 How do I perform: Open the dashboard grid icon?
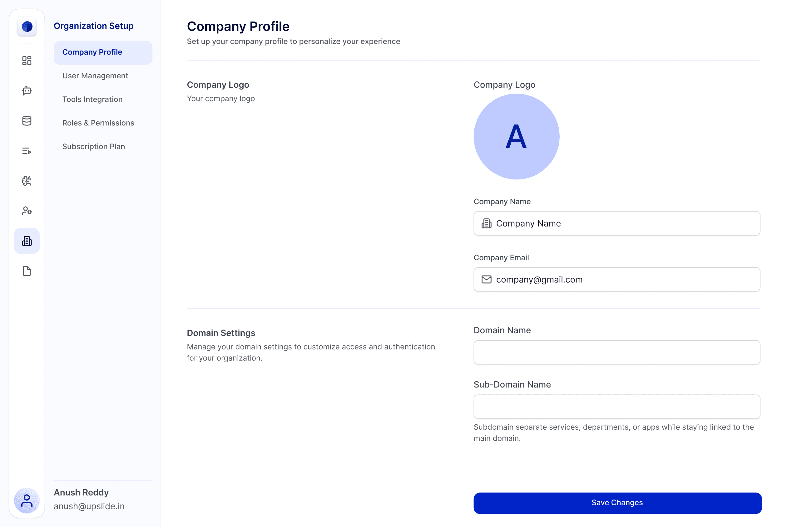pyautogui.click(x=27, y=61)
